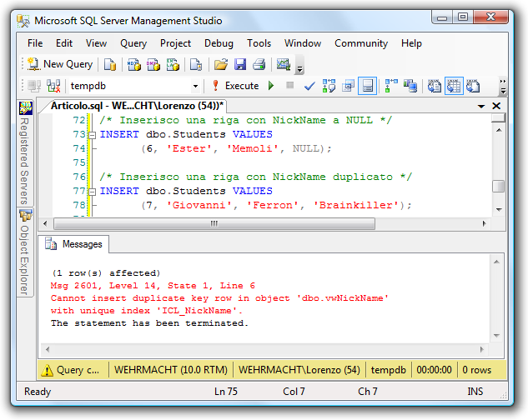Open the Community menu

pyautogui.click(x=361, y=43)
